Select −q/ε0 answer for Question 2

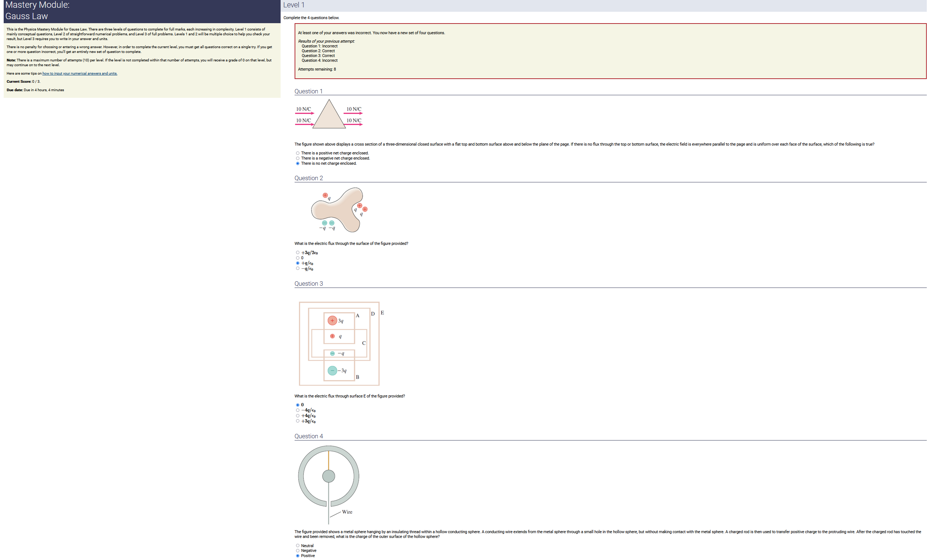[x=298, y=269]
